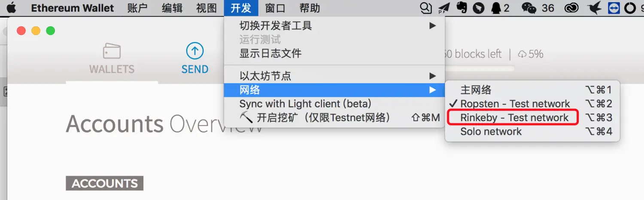Click Sync with Light client (beta)
Image resolution: width=644 pixels, height=200 pixels.
(305, 104)
